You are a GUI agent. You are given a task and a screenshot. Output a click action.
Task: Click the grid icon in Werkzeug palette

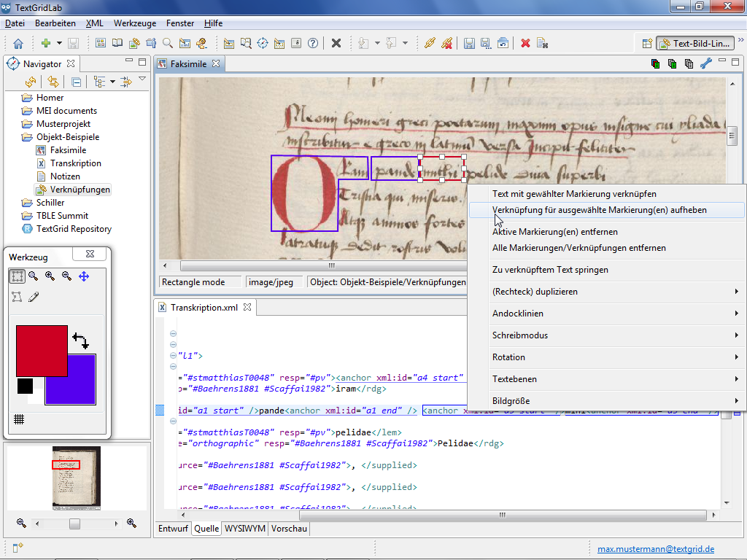pos(20,419)
